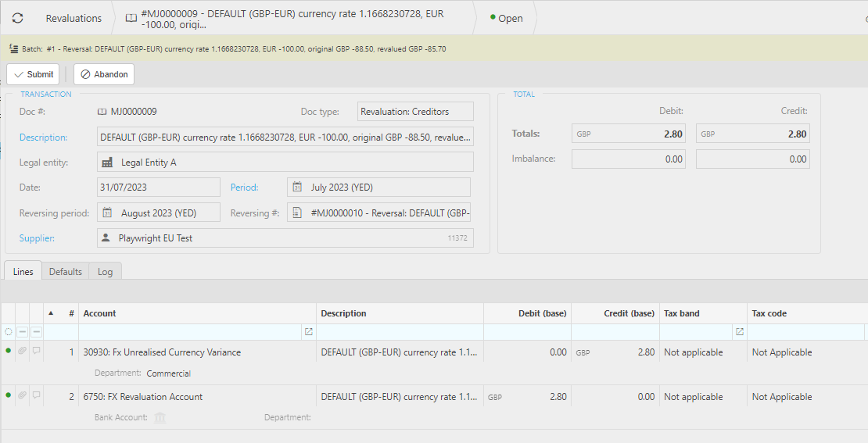Click green status dot on line 2
This screenshot has width=868, height=443.
9,395
